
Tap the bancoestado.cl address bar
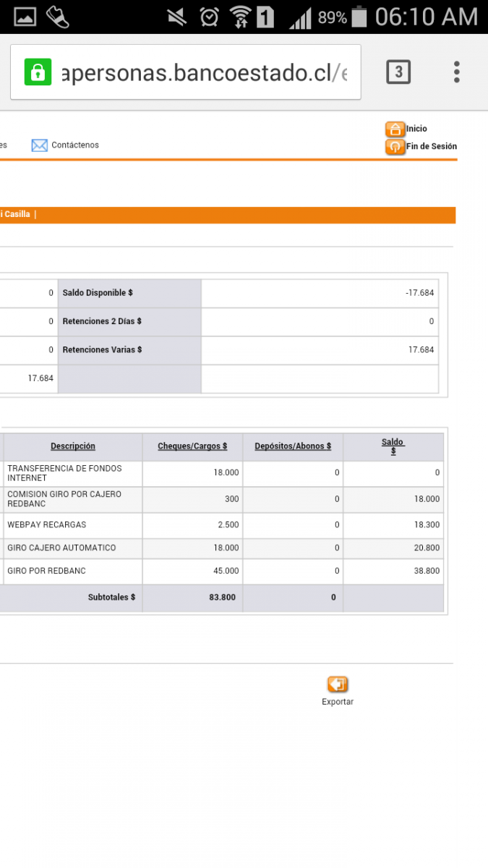tap(186, 72)
